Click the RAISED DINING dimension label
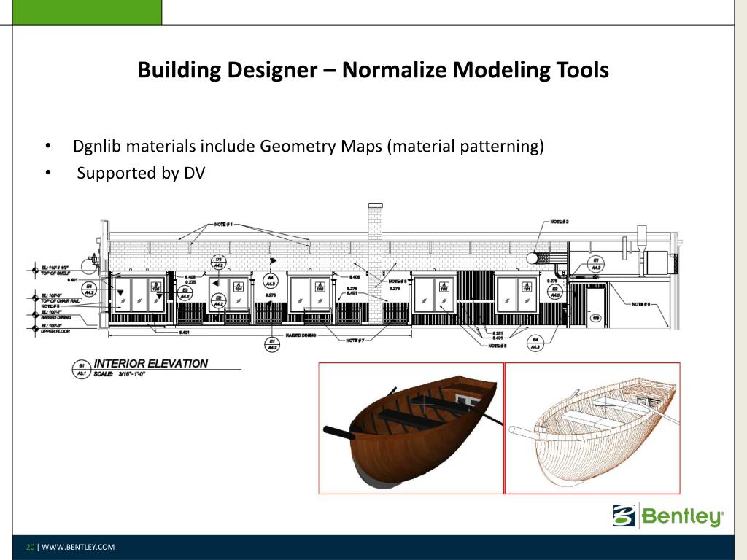The width and height of the screenshot is (747, 560). (301, 335)
